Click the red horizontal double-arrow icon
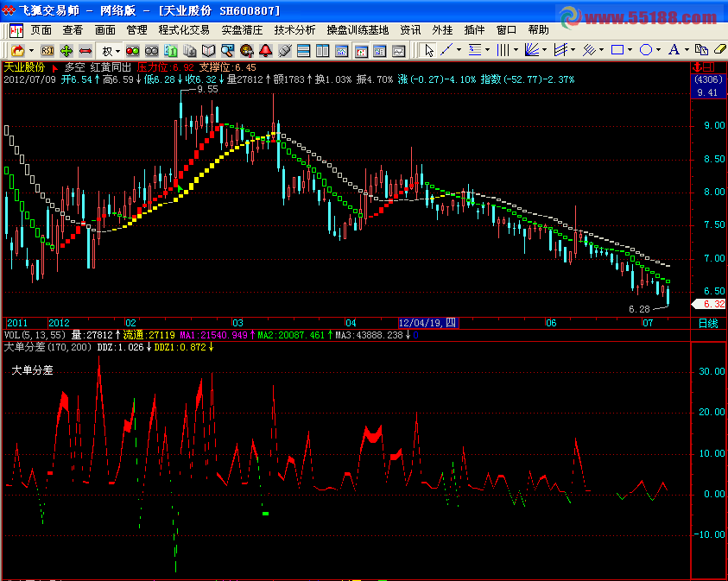Image resolution: width=728 pixels, height=581 pixels. pyautogui.click(x=85, y=50)
